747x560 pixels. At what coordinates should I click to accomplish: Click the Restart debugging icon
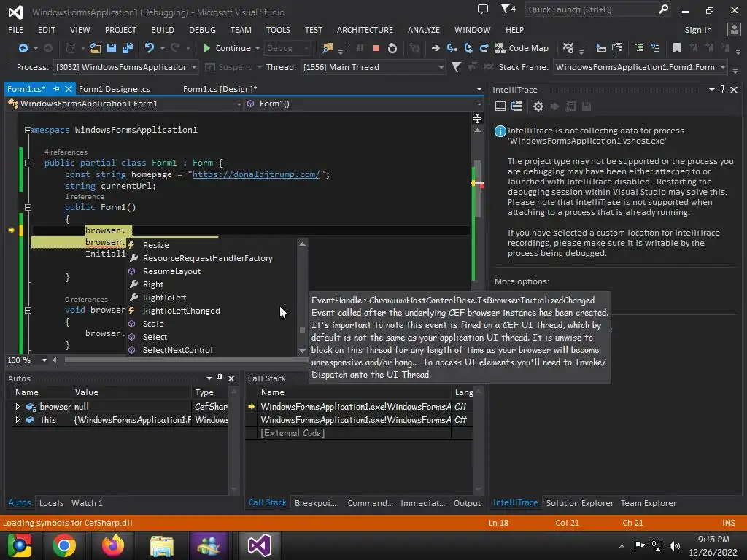pyautogui.click(x=392, y=48)
